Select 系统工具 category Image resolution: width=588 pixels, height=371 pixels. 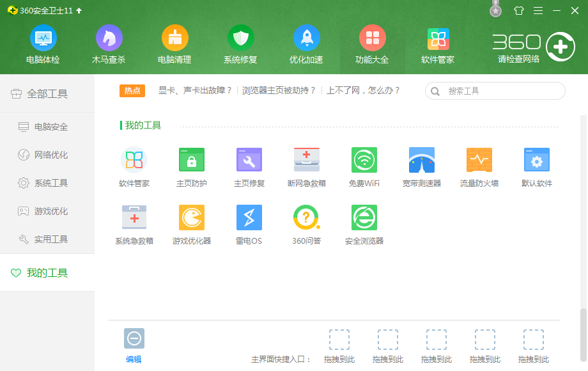click(x=47, y=183)
